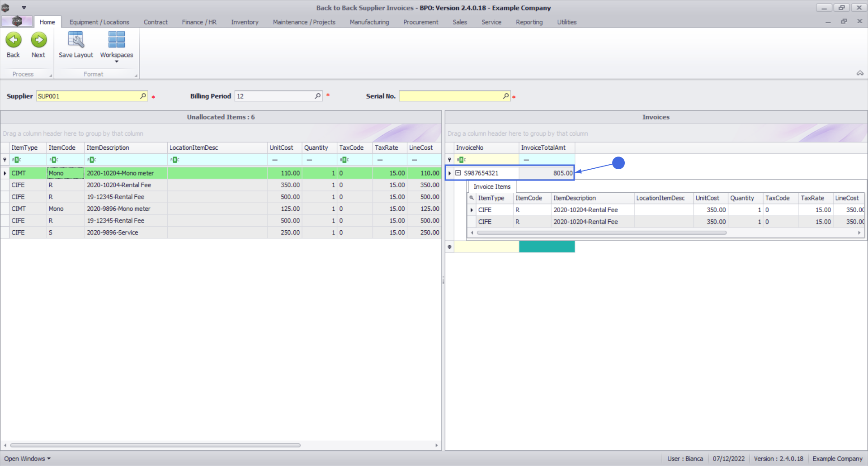Click the teal new-row InvoiceTotalAmt cell
The height and width of the screenshot is (466, 868).
547,247
